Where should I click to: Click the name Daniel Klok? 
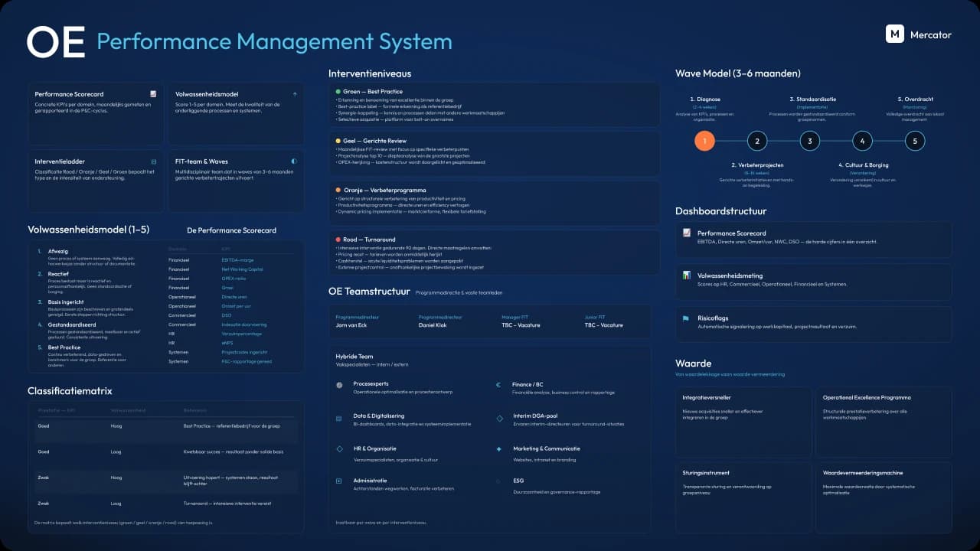(x=433, y=325)
